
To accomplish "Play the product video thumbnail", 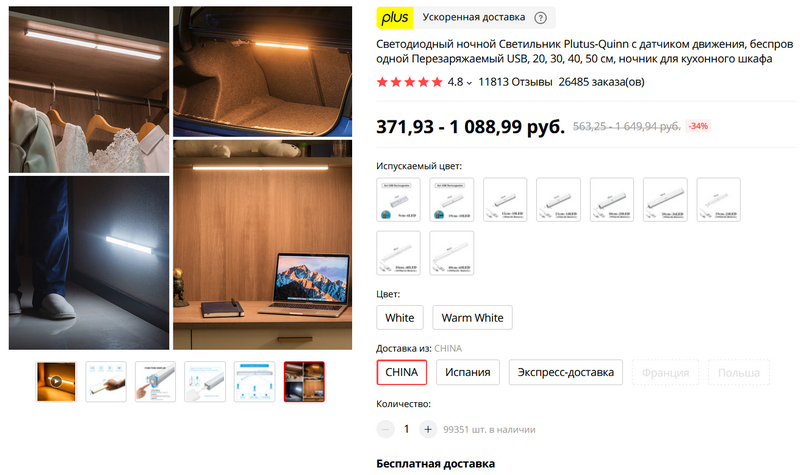I will [x=56, y=382].
